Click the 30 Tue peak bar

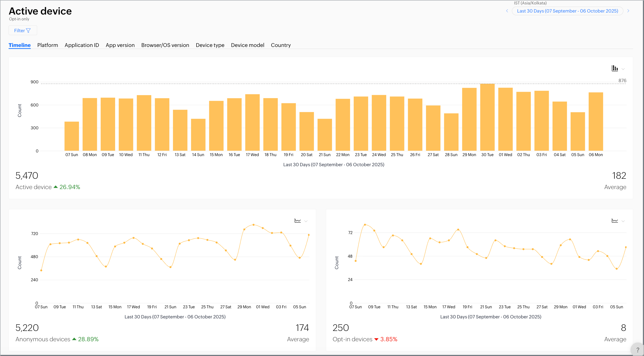point(487,118)
